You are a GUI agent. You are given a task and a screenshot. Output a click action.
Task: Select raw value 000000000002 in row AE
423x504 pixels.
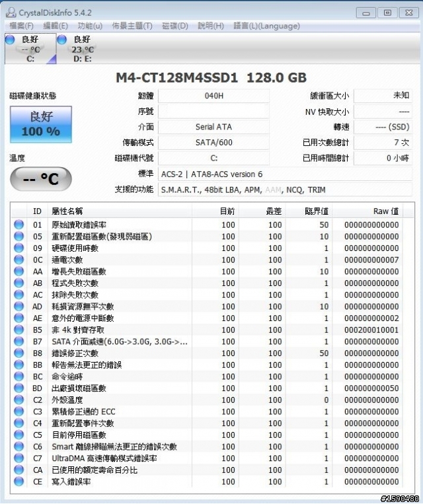[371, 318]
